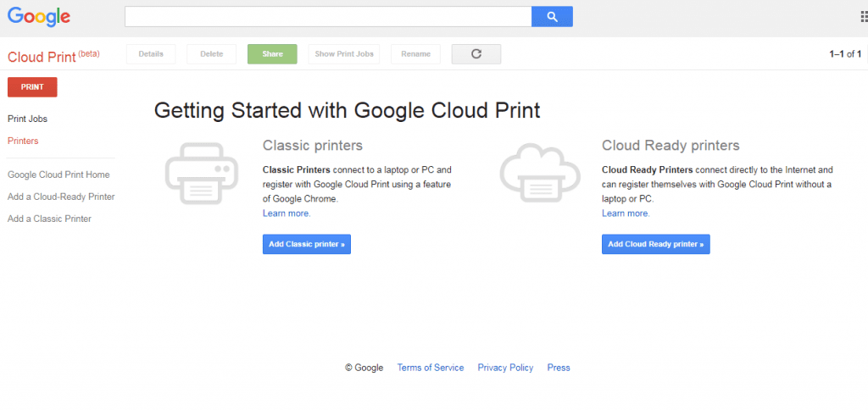The image size is (868, 410).
Task: Open Google Cloud Print Home link
Action: click(58, 175)
